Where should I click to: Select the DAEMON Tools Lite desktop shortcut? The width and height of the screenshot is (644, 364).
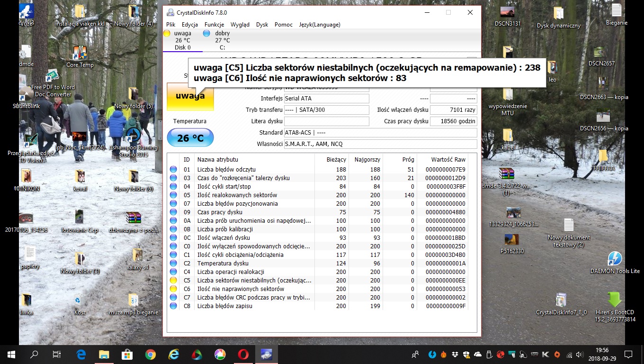[615, 263]
